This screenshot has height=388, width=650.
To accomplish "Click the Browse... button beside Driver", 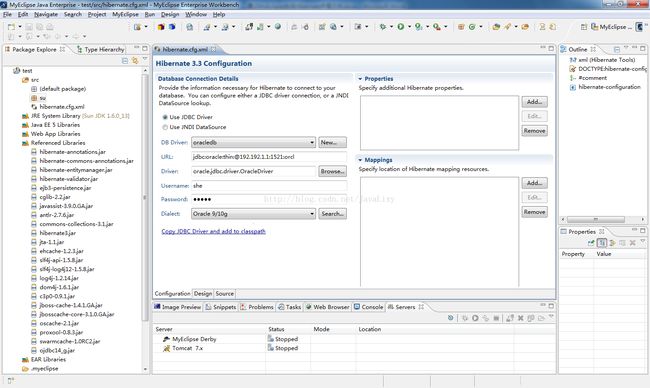I will (x=332, y=171).
